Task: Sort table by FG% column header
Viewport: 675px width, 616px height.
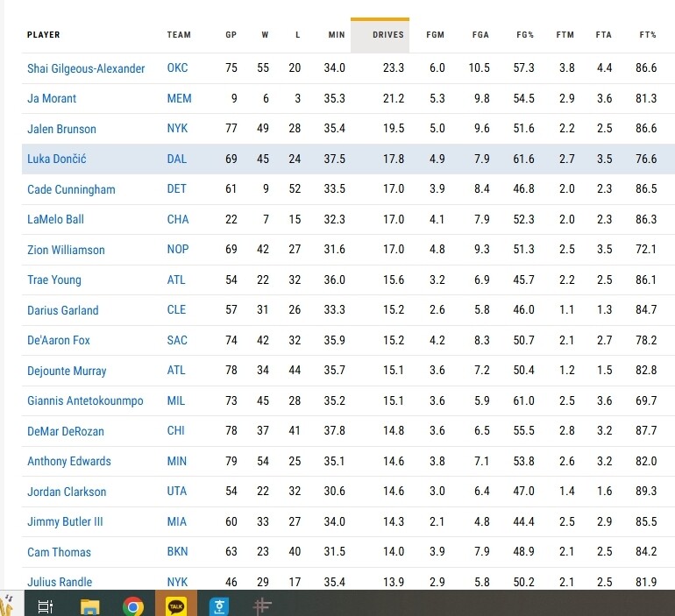Action: tap(525, 35)
